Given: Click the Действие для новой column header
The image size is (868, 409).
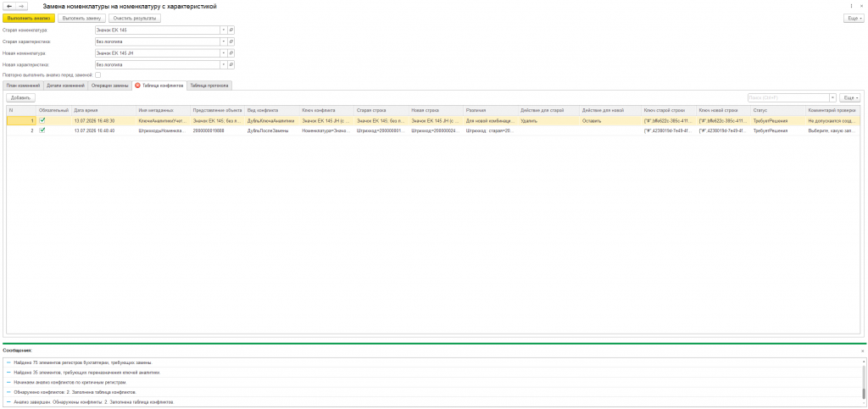Looking at the screenshot, I should tap(610, 110).
